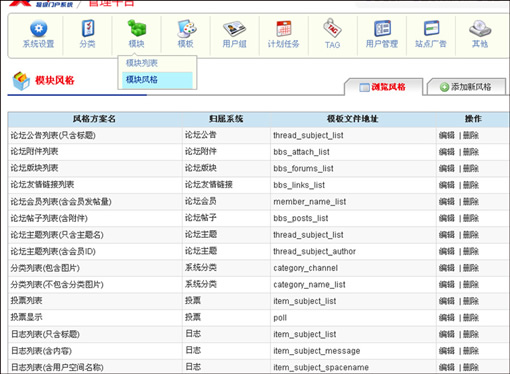Delete the 投票显示 style
Screen dimensions: 510x374
[471, 318]
